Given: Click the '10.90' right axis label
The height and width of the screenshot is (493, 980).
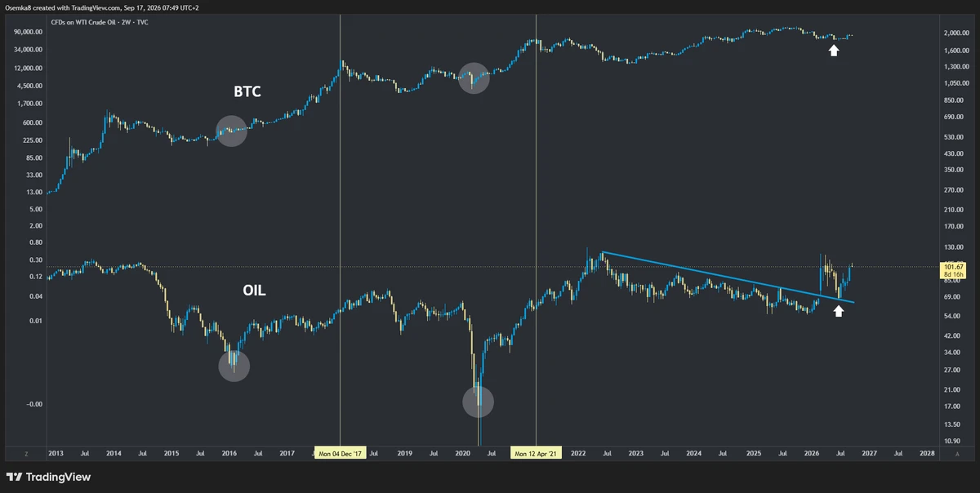Looking at the screenshot, I should point(951,441).
